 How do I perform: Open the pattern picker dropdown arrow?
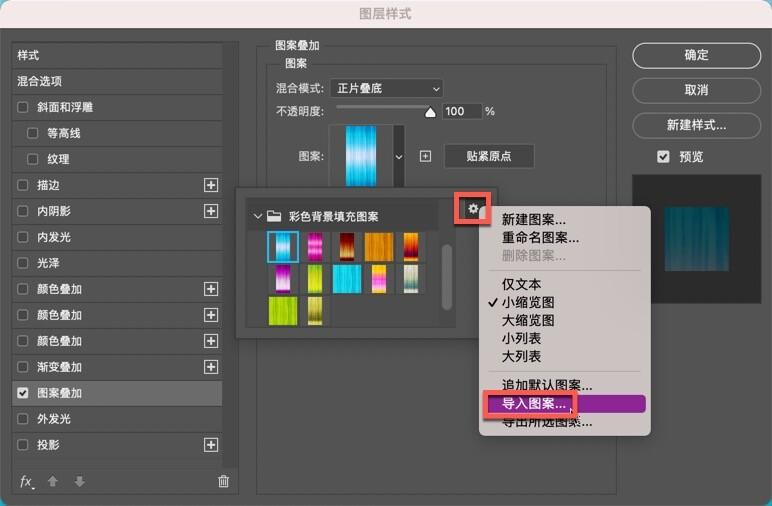[399, 157]
